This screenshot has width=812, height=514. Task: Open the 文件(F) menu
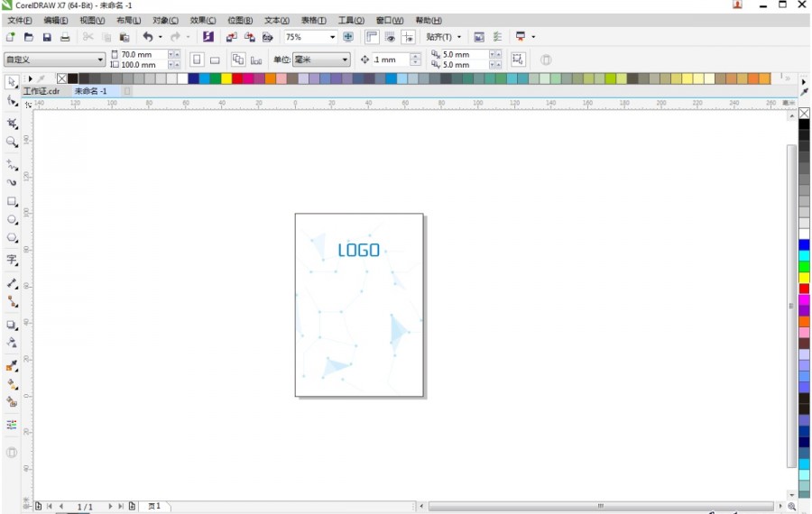(20, 20)
